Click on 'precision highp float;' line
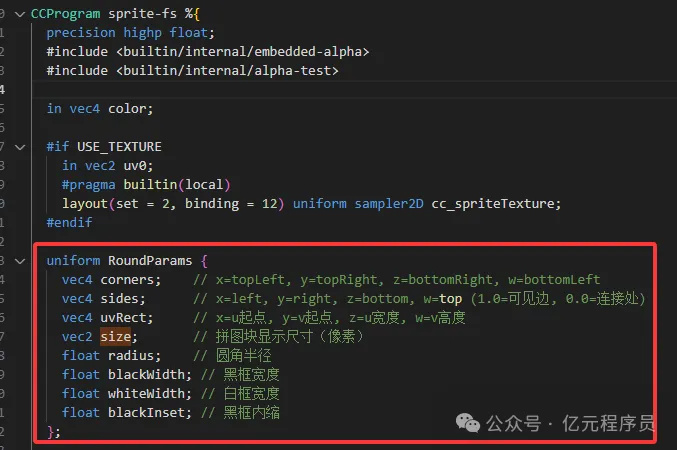 click(x=130, y=33)
